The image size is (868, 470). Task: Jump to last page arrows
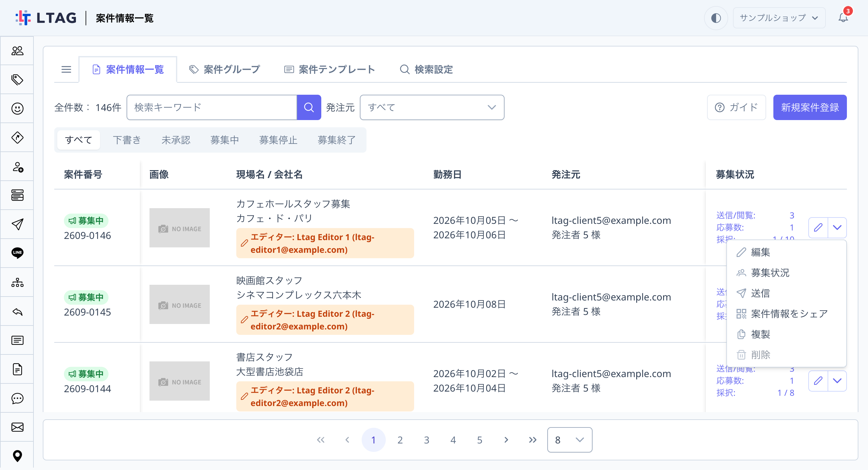click(x=532, y=440)
